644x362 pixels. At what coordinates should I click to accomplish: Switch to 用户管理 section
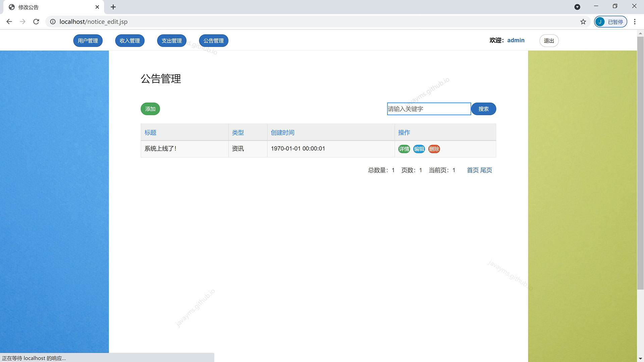[x=88, y=41]
